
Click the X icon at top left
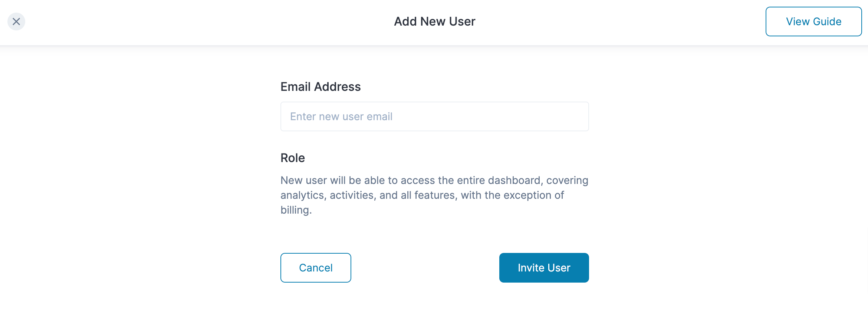(16, 22)
